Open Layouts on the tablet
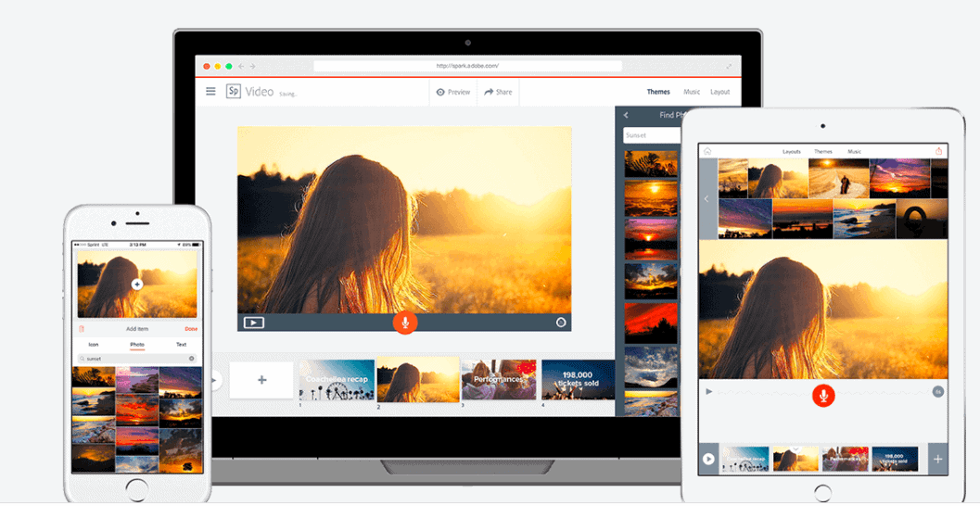Viewport: 980px width, 506px height. [x=792, y=152]
